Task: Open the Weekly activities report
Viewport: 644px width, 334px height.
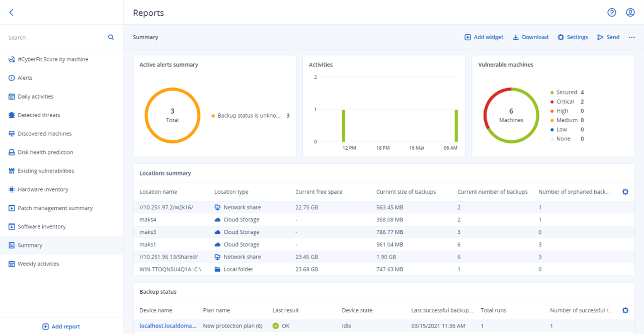Action: pos(38,264)
